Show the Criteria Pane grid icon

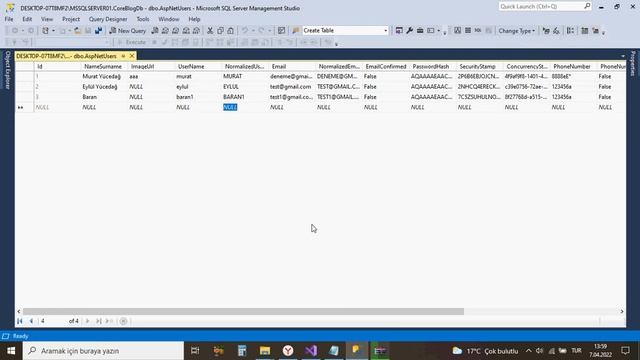[x=468, y=31]
